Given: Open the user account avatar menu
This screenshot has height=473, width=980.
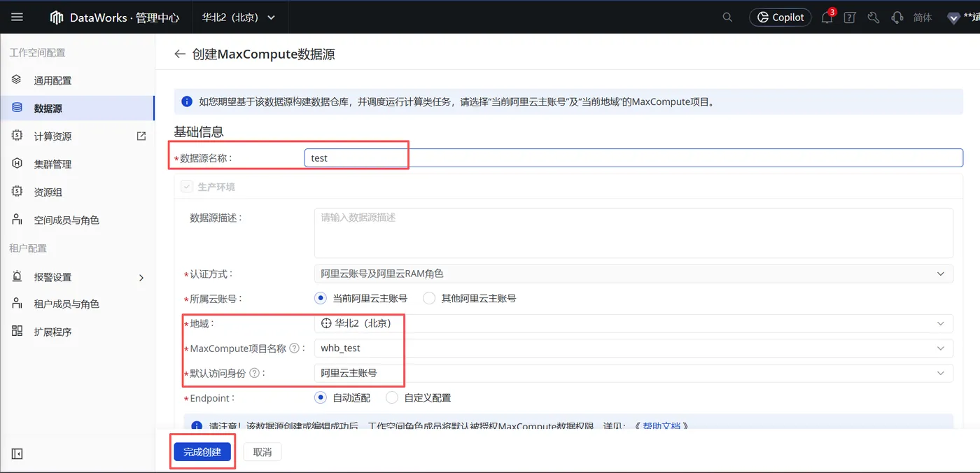Looking at the screenshot, I should (953, 18).
